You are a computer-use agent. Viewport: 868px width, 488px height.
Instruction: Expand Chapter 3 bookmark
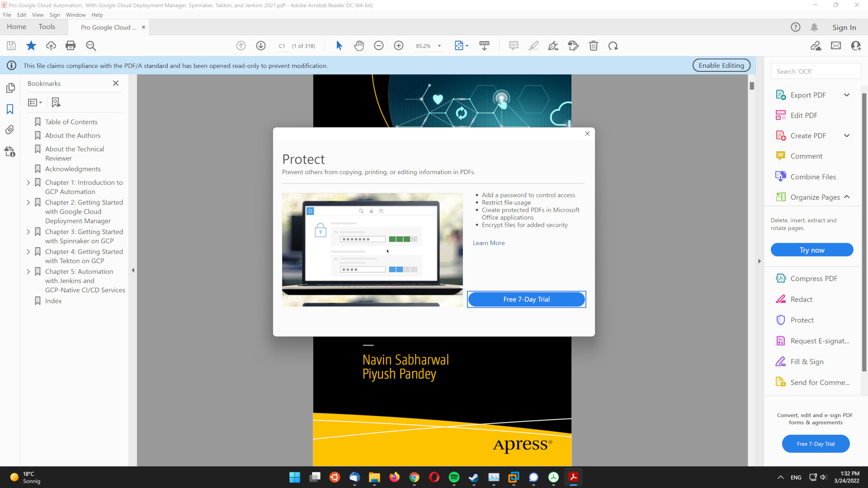point(28,232)
